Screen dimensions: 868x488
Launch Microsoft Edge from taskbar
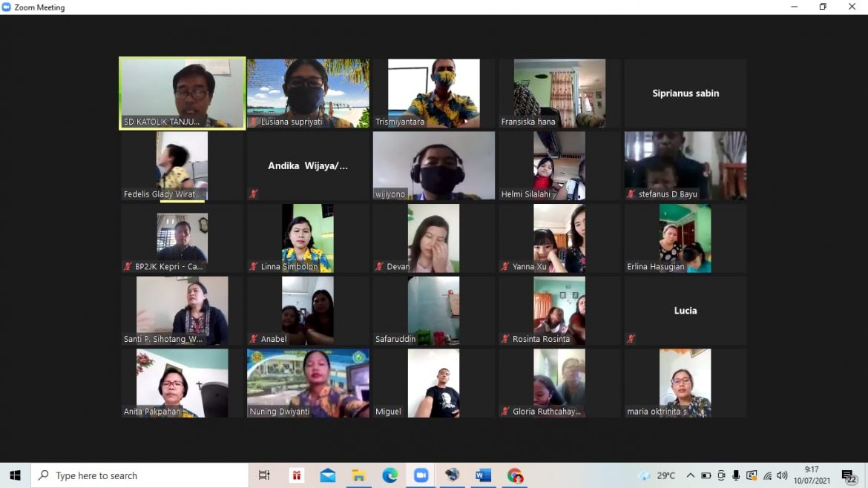(x=390, y=475)
